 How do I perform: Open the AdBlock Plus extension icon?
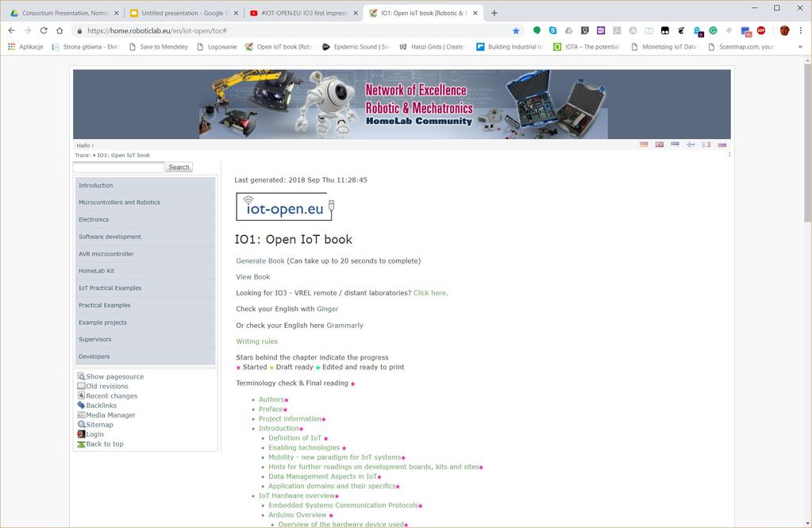761,31
